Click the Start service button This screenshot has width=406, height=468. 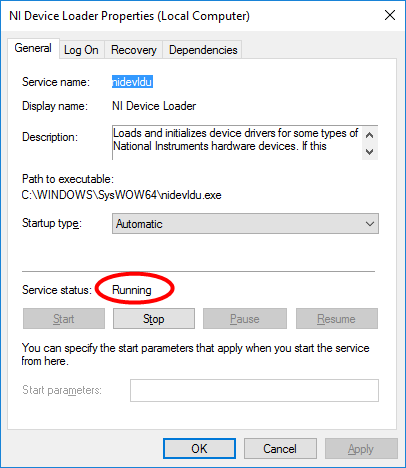(64, 319)
